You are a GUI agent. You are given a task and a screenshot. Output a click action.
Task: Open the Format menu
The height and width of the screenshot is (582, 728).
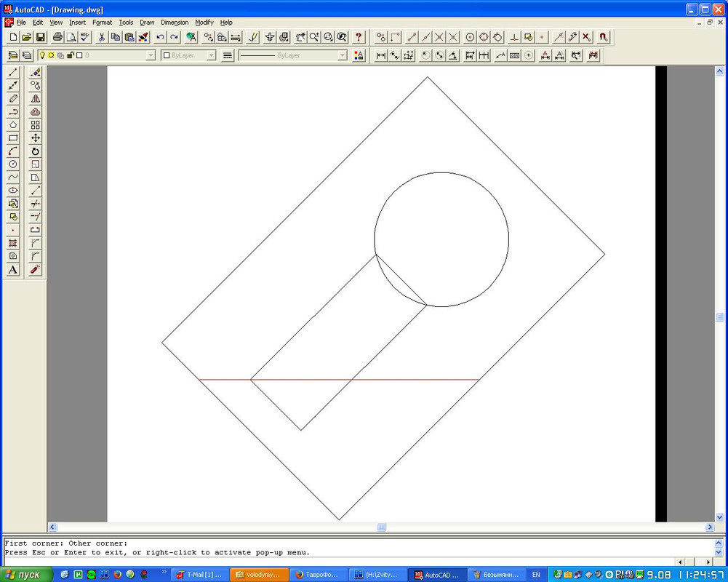[x=102, y=23]
